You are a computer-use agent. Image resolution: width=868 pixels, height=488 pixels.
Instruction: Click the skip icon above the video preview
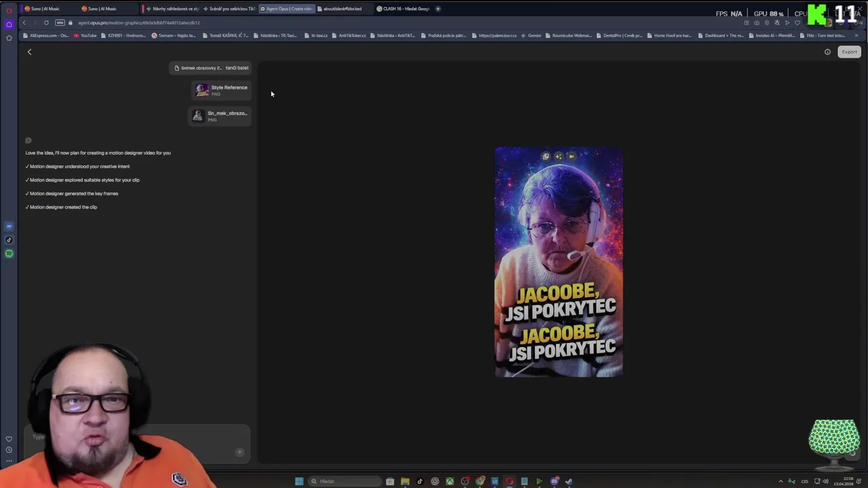click(572, 157)
